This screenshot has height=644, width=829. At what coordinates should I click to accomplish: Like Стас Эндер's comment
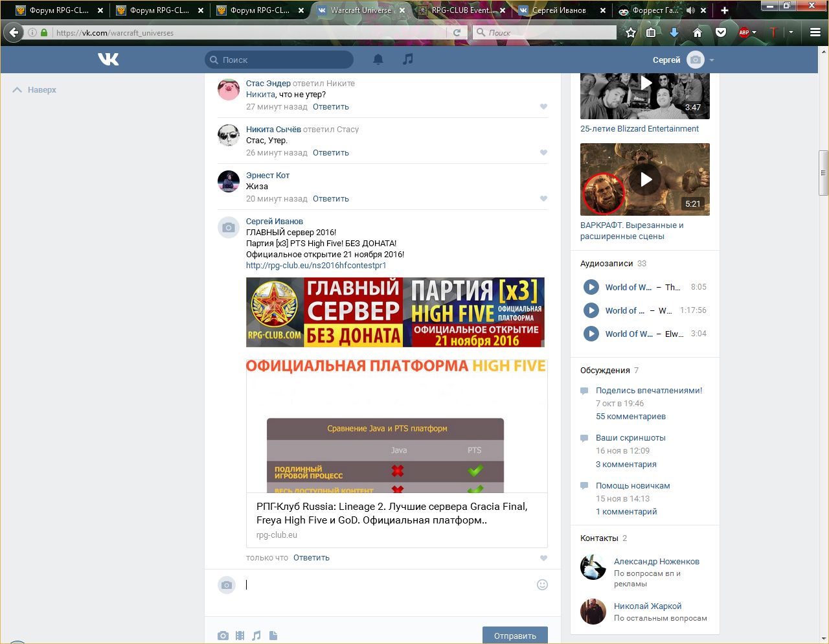coord(543,107)
